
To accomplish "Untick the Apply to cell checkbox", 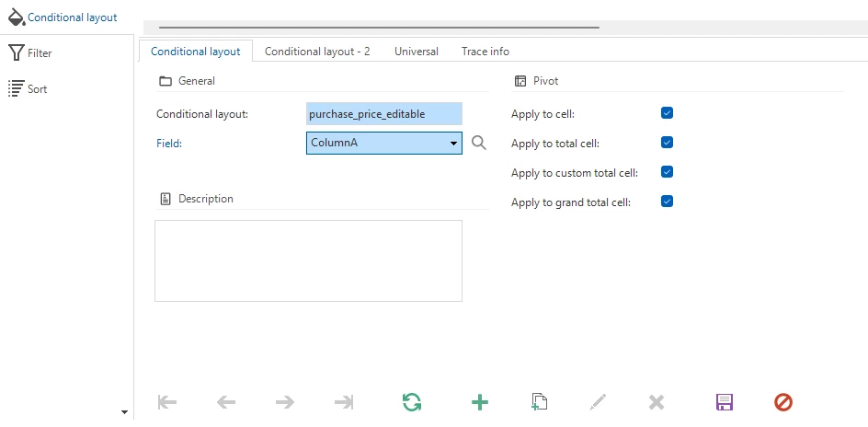I will point(668,113).
